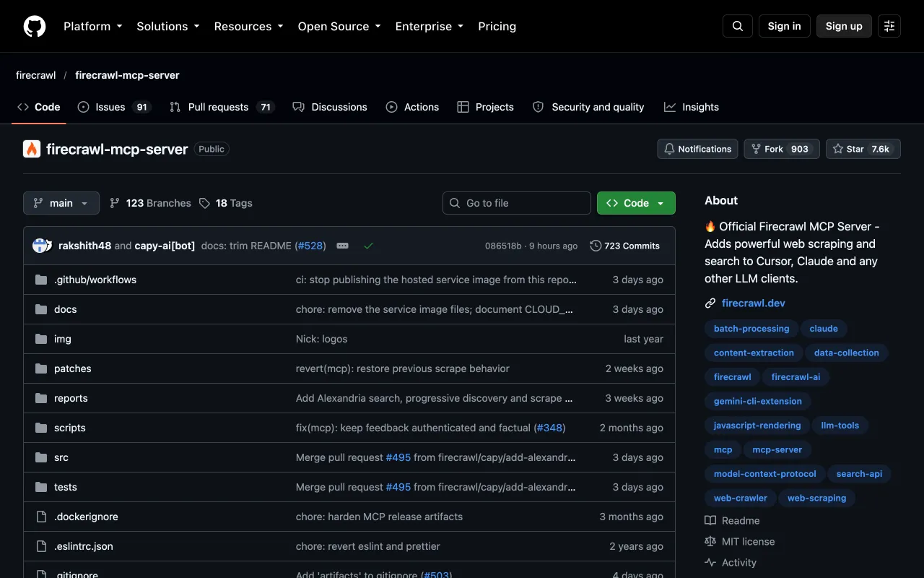Image resolution: width=924 pixels, height=578 pixels.
Task: Switch to the Pull requests tab
Action: click(222, 107)
